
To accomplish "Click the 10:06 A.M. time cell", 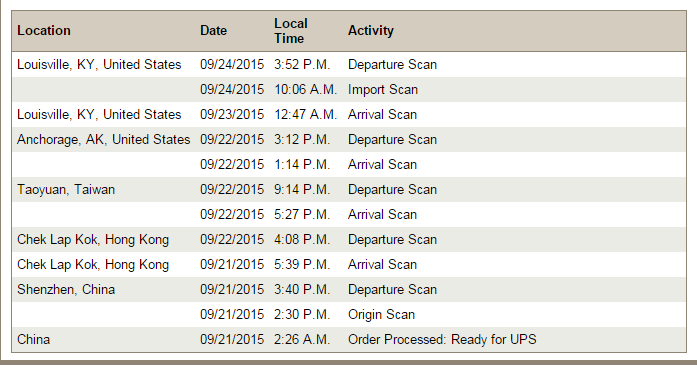I will pyautogui.click(x=305, y=90).
